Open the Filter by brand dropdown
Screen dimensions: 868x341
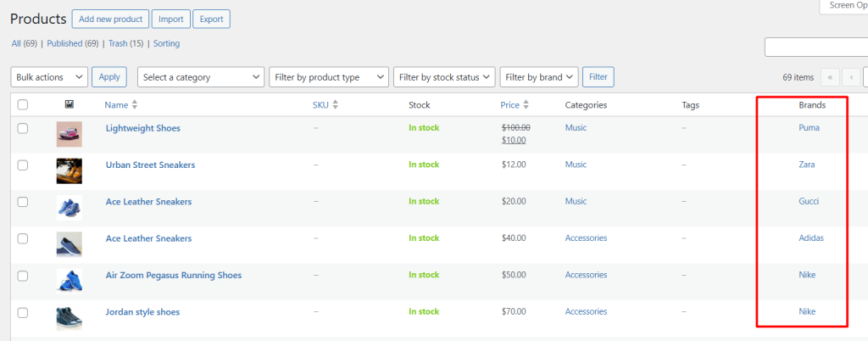point(539,77)
